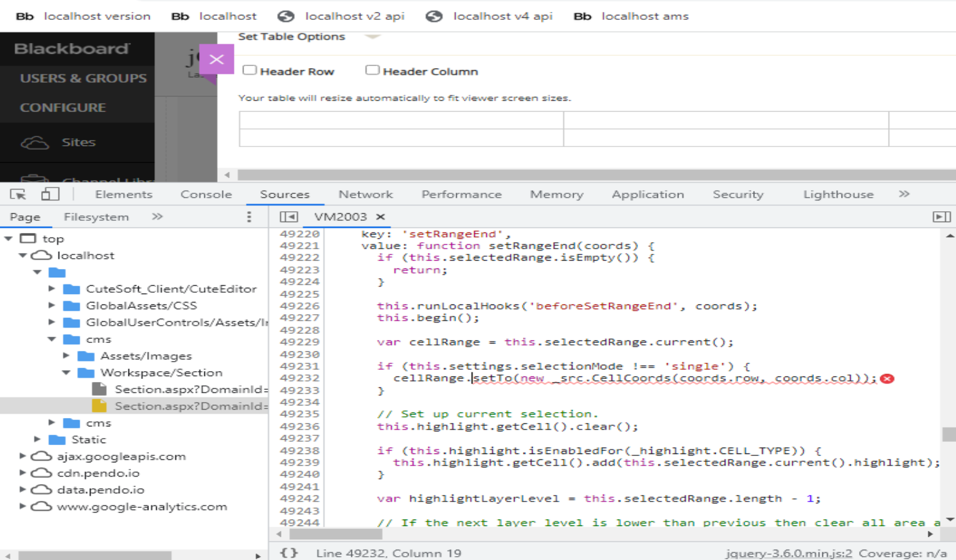Click the localhost cloud icon in tree
This screenshot has height=560, width=956.
point(42,255)
